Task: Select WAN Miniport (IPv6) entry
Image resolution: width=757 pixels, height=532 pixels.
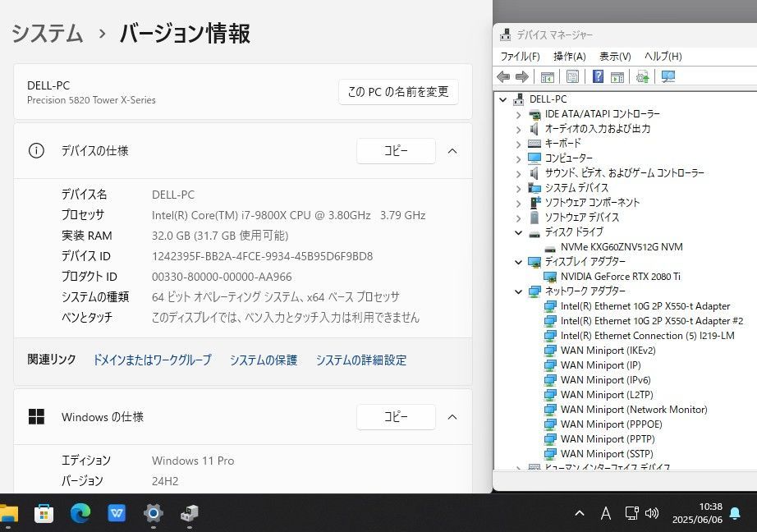Action: pyautogui.click(x=605, y=380)
